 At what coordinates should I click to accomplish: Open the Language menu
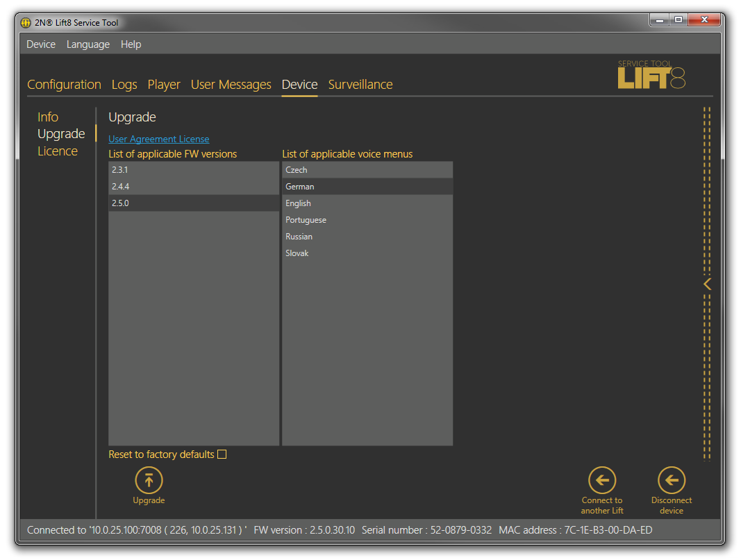point(88,44)
